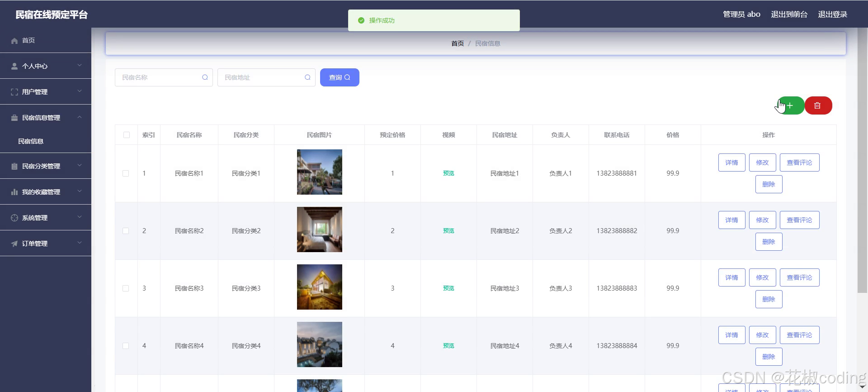
Task: Click 预览 video link for 民宿名称1
Action: point(448,173)
